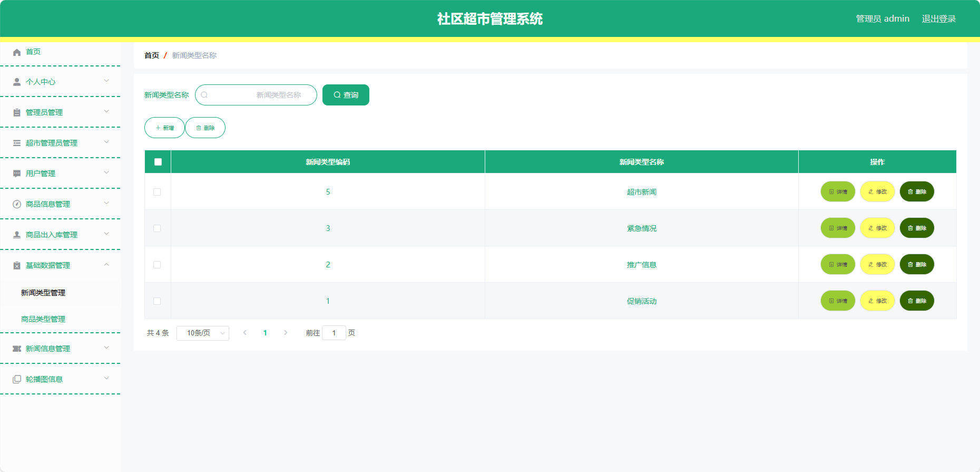Click 管理员 admin in the header
The width and height of the screenshot is (980, 472).
883,19
